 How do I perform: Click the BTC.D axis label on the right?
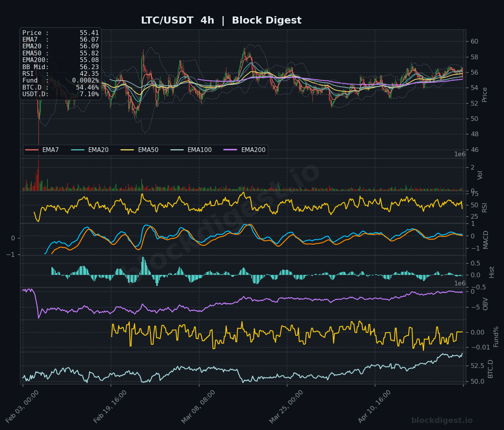point(491,369)
